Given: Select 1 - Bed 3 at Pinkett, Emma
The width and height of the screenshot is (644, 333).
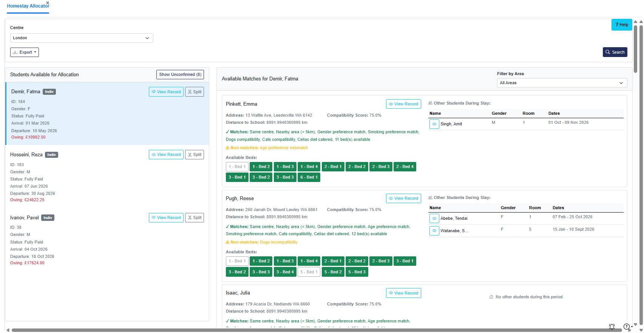Looking at the screenshot, I should (x=285, y=166).
